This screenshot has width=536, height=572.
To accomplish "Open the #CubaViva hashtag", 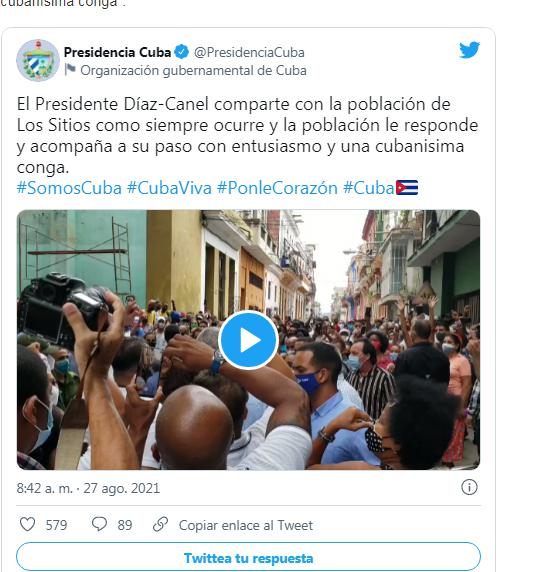I will (169, 188).
